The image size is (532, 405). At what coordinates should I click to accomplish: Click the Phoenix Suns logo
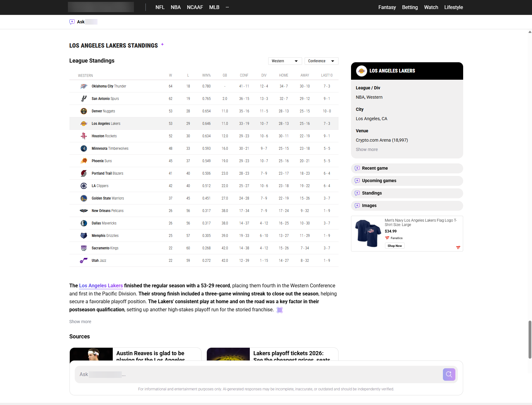point(84,161)
